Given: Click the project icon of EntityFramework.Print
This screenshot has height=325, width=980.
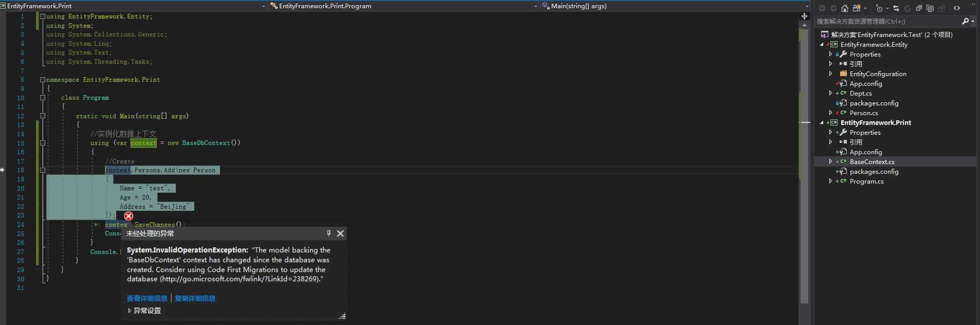Looking at the screenshot, I should [834, 122].
